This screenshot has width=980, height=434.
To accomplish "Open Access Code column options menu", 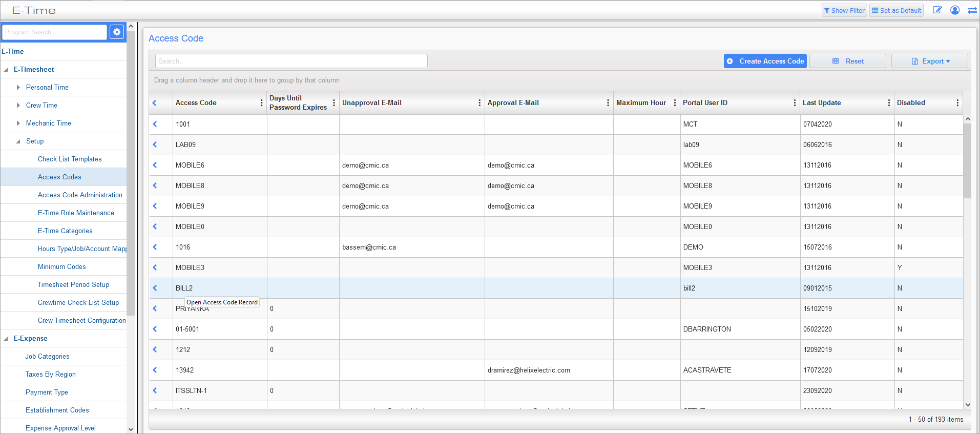I will click(x=262, y=103).
